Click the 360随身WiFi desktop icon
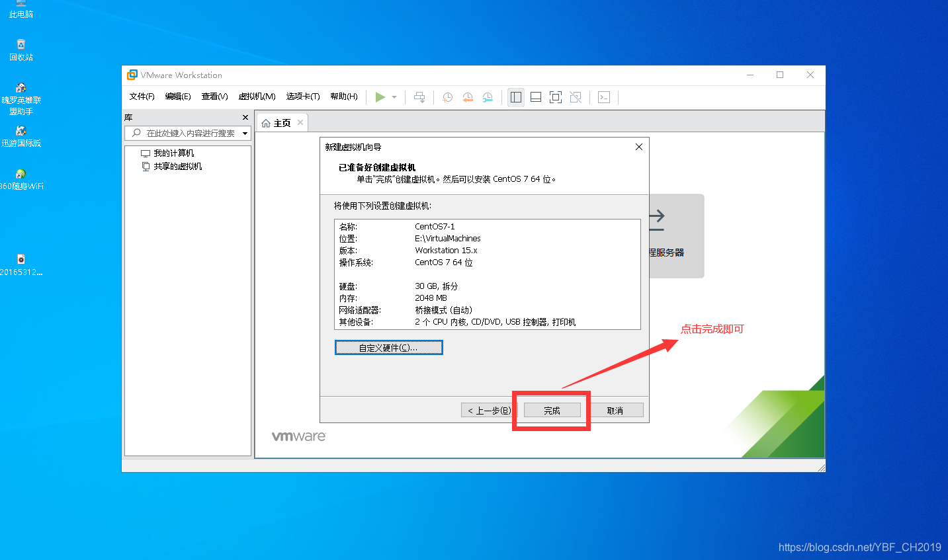 click(x=21, y=179)
